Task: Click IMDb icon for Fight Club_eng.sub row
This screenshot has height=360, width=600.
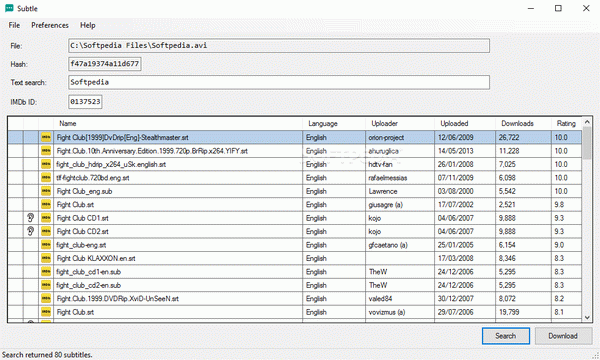Action: tap(46, 191)
